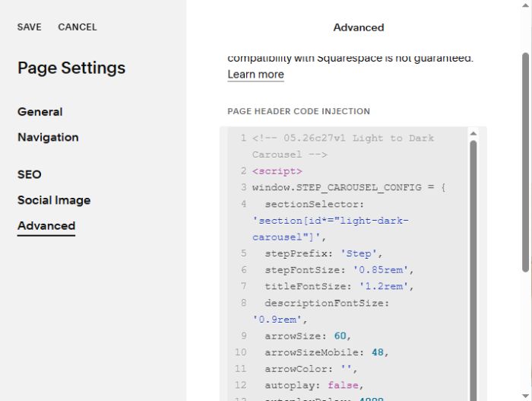Open the Learn more link
The width and height of the screenshot is (532, 401).
[255, 75]
